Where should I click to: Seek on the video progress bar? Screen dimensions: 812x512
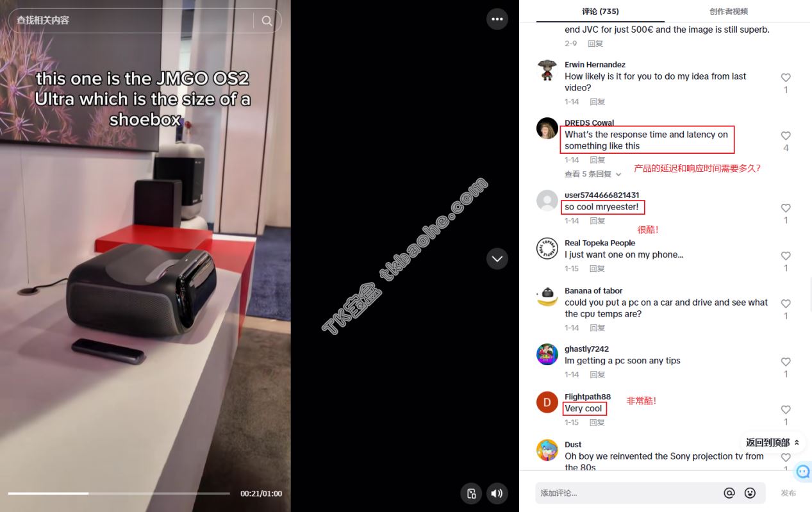pos(119,493)
